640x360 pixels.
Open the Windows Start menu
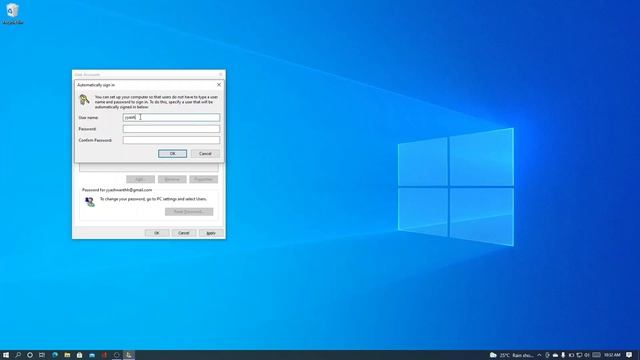[6, 355]
